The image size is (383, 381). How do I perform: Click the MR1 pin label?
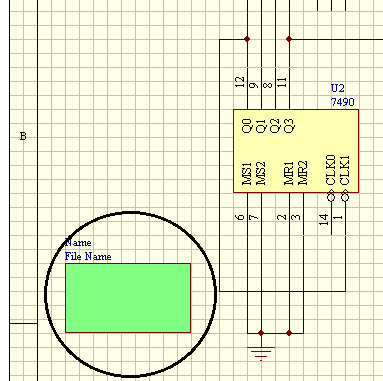[x=289, y=173]
